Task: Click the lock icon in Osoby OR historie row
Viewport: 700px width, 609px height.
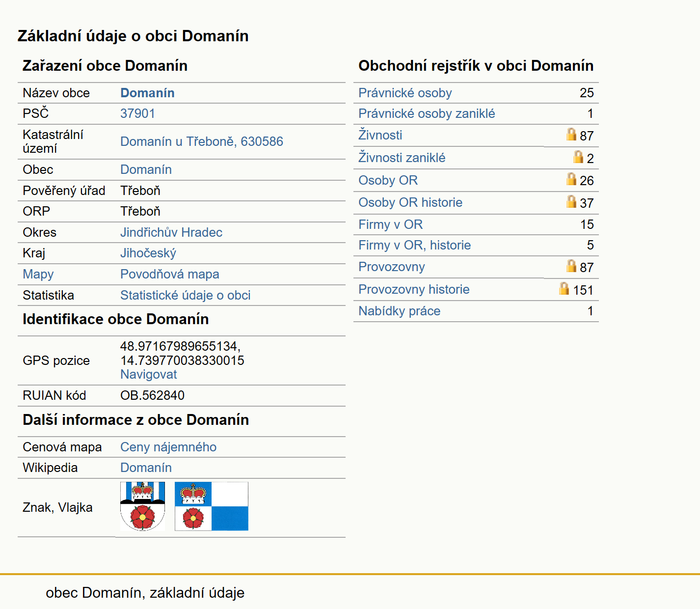Action: (571, 201)
